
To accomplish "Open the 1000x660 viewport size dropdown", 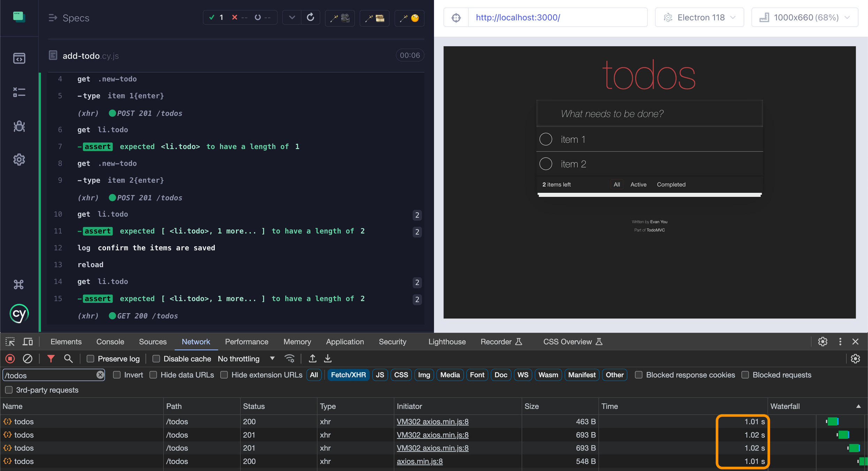I will click(x=805, y=17).
